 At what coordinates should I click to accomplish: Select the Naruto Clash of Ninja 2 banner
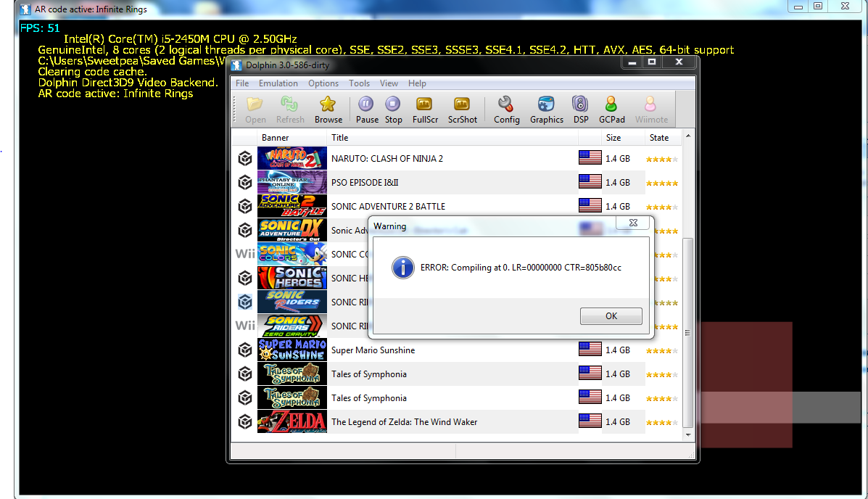292,158
